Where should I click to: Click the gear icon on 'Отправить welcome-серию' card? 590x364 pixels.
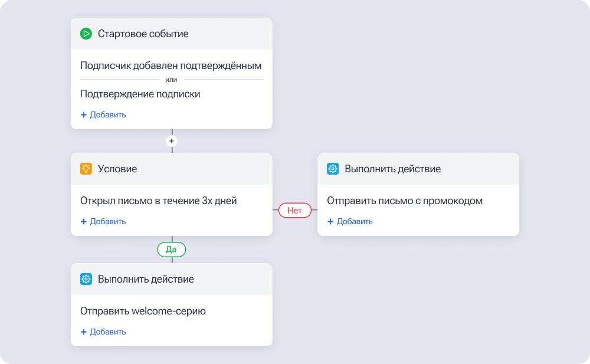86,279
